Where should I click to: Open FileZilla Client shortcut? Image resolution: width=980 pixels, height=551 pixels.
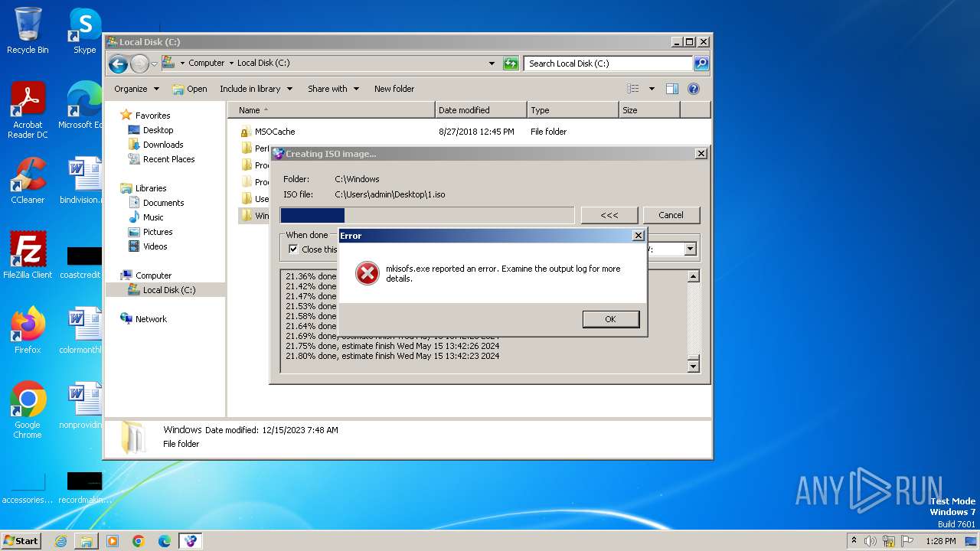pos(28,256)
